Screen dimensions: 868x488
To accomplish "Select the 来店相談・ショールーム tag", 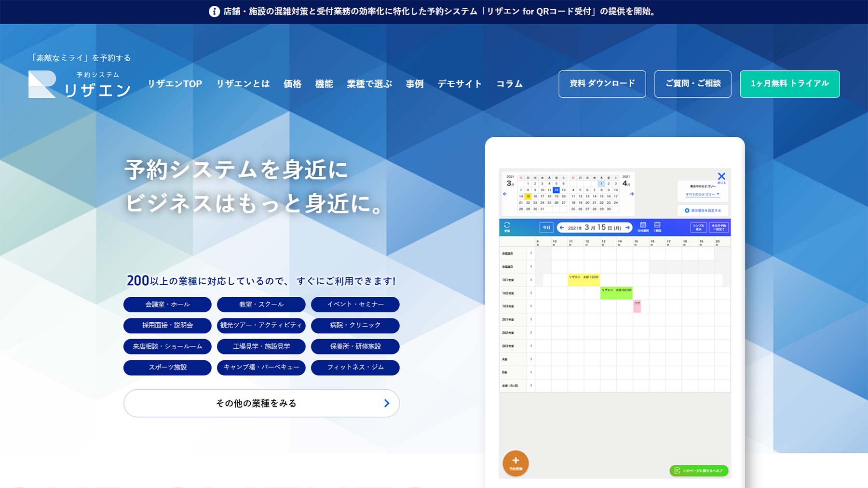I will coord(167,346).
